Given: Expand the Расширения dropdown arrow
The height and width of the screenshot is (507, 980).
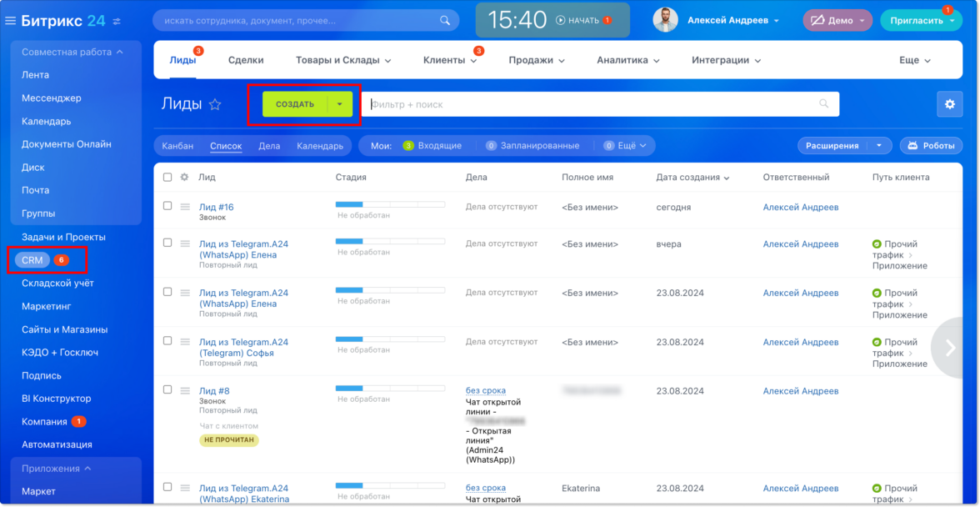Looking at the screenshot, I should coord(879,146).
